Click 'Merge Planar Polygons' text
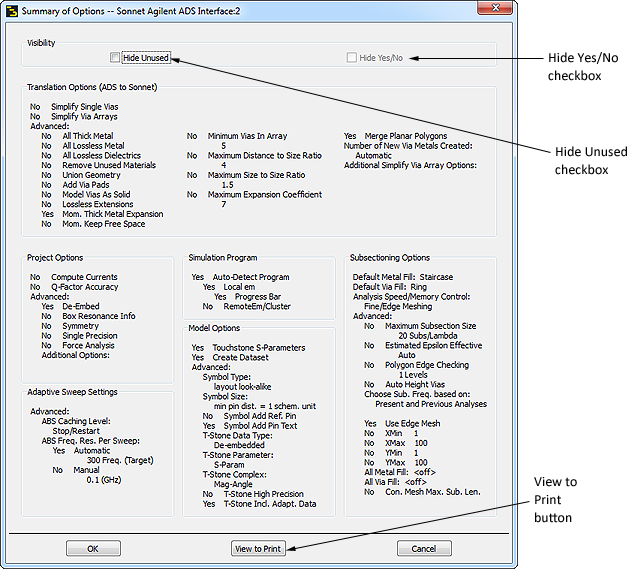The height and width of the screenshot is (569, 634). coord(406,136)
